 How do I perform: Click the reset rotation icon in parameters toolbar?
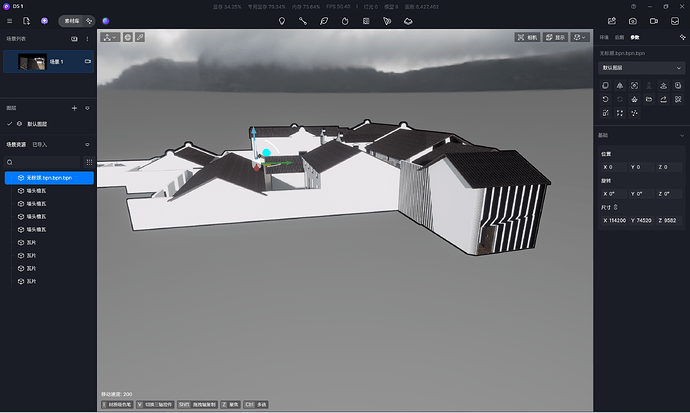[x=606, y=100]
